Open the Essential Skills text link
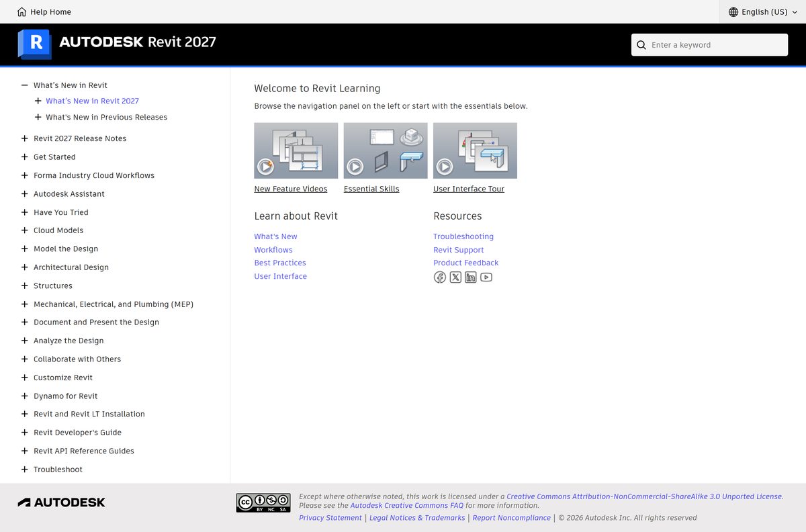This screenshot has width=806, height=532. point(371,189)
